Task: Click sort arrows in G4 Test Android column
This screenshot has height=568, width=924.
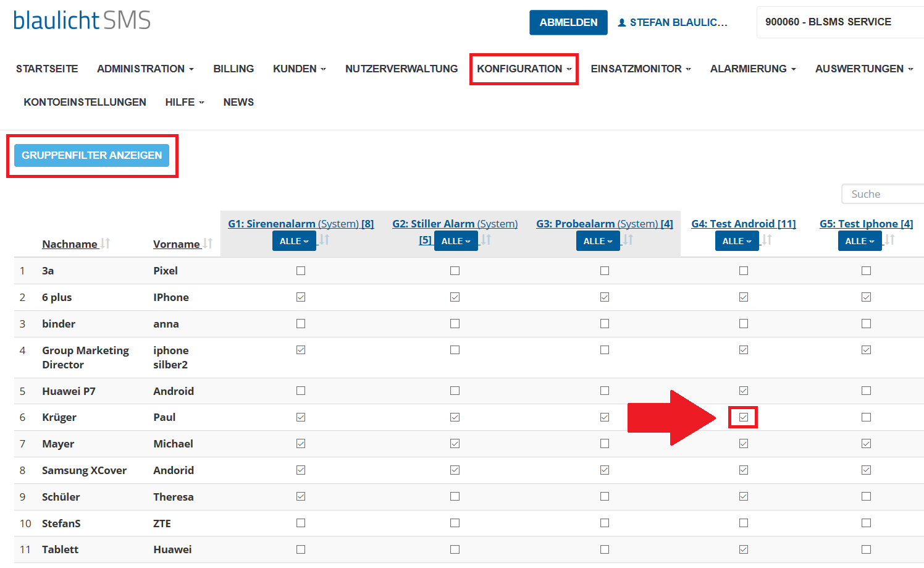Action: (x=767, y=240)
